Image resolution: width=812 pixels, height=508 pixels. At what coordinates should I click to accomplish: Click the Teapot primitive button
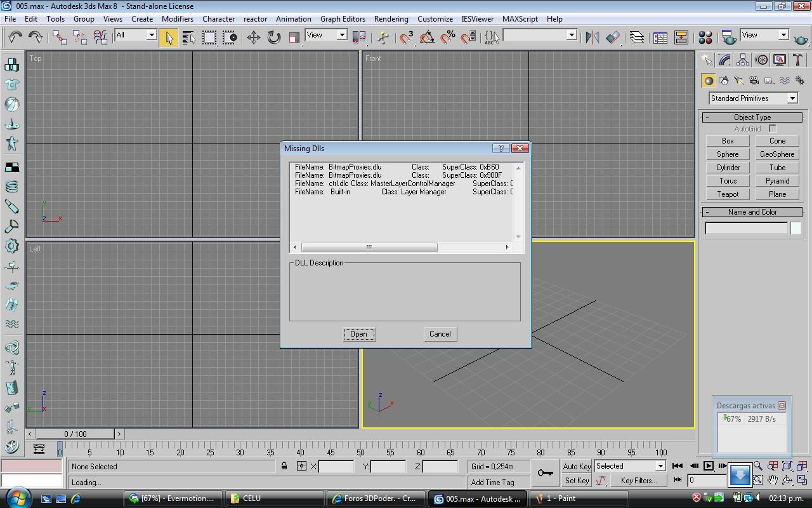728,194
